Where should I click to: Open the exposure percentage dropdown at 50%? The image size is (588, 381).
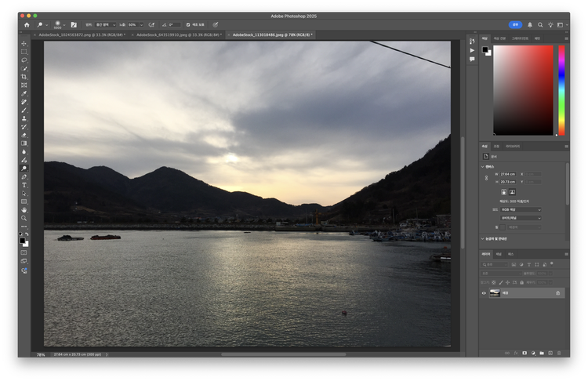[x=142, y=25]
